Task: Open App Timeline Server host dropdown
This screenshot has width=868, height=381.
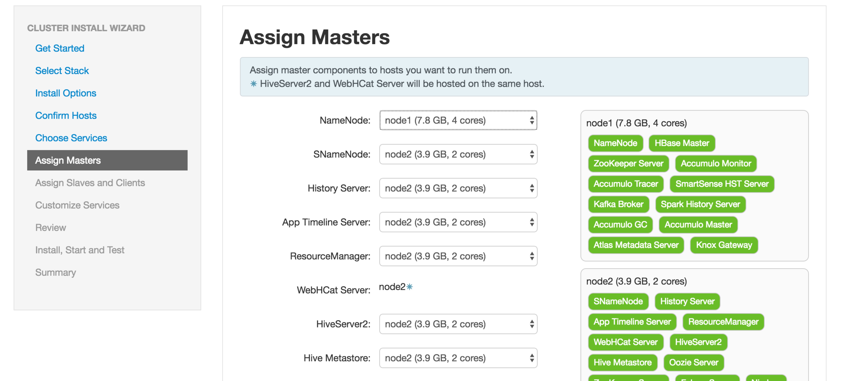Action: 458,222
